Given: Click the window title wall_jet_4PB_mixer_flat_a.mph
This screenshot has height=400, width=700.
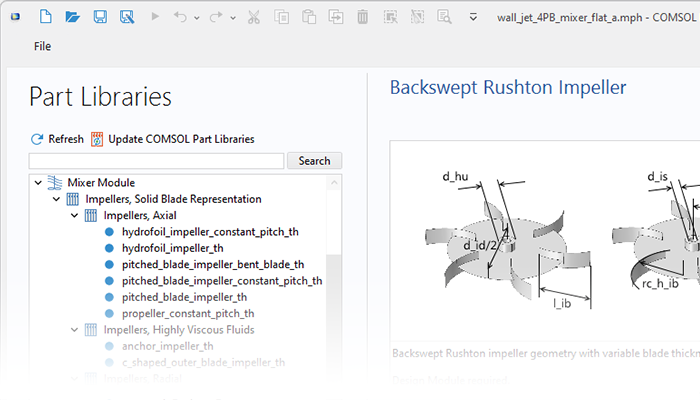Looking at the screenshot, I should pyautogui.click(x=570, y=17).
